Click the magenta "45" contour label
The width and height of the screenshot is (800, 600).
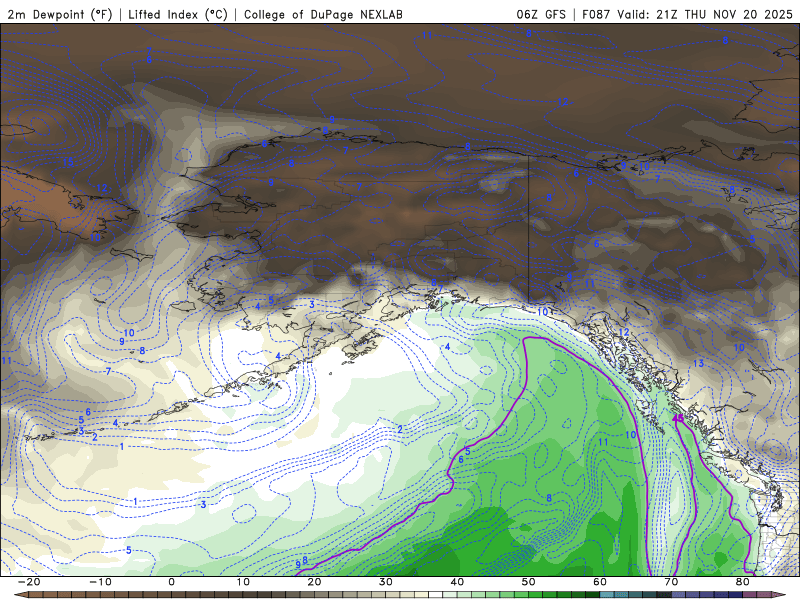point(678,418)
